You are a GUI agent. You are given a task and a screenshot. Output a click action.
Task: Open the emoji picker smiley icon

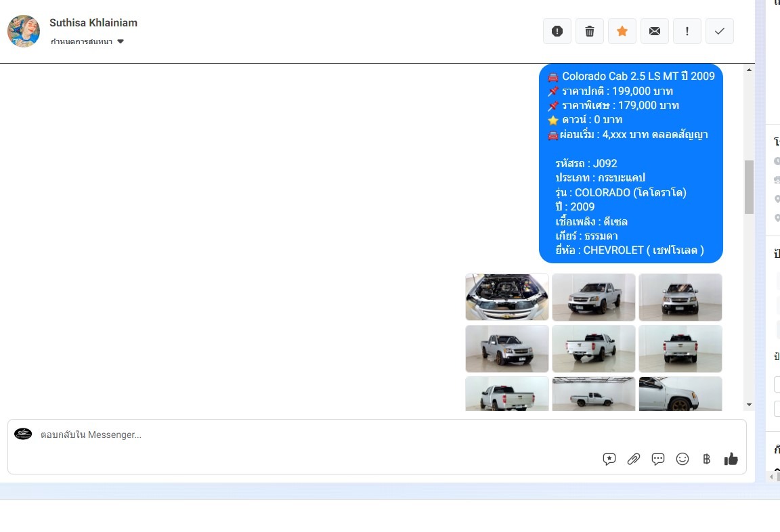(x=682, y=459)
